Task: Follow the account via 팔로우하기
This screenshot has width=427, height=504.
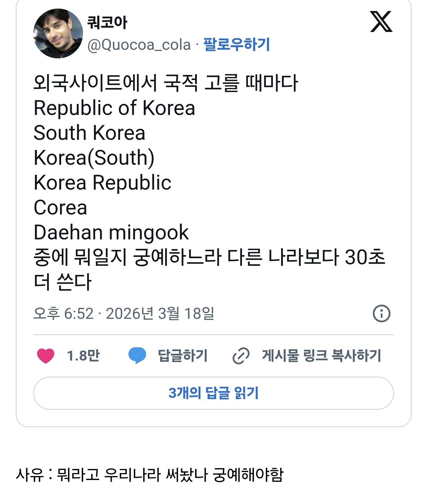Action: tap(236, 45)
